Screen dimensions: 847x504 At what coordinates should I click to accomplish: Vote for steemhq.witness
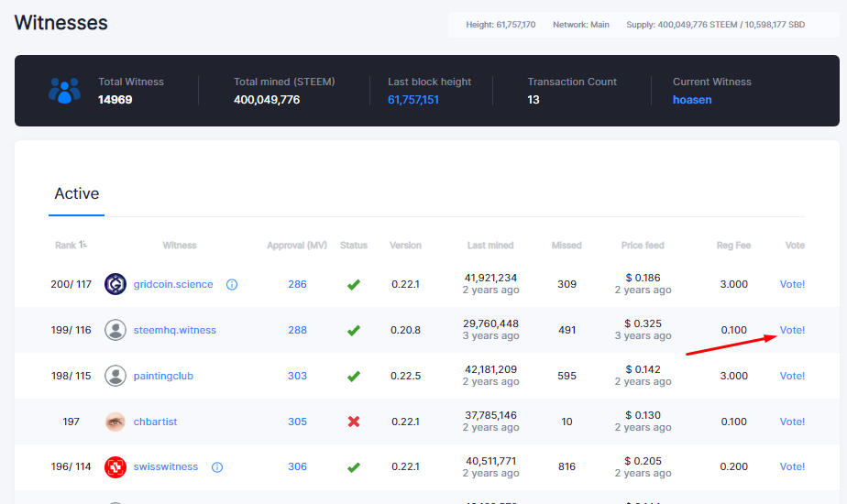792,330
